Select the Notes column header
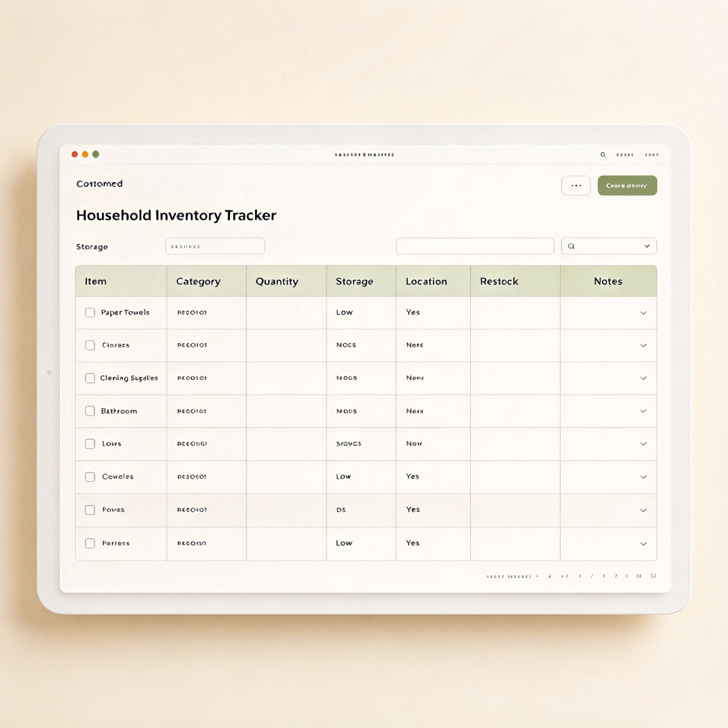 coord(609,281)
